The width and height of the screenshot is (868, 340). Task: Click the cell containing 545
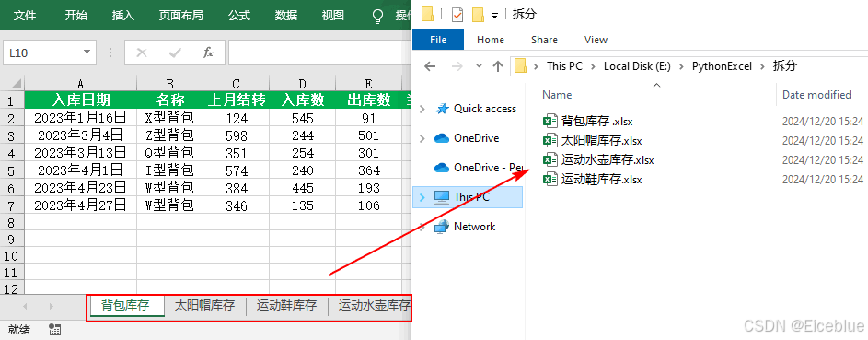click(302, 117)
